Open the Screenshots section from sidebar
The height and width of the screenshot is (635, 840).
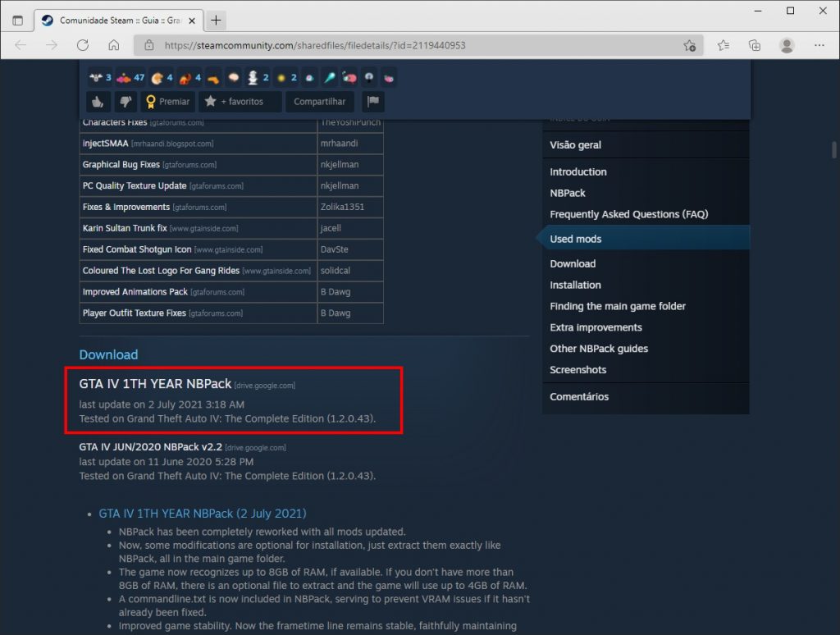[577, 370]
